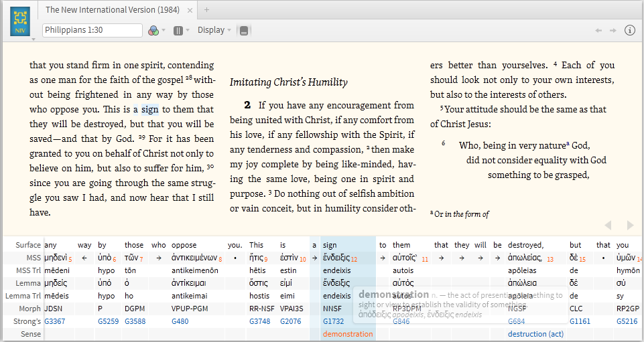Close the New International Version tab
This screenshot has width=644, height=342.
point(190,10)
